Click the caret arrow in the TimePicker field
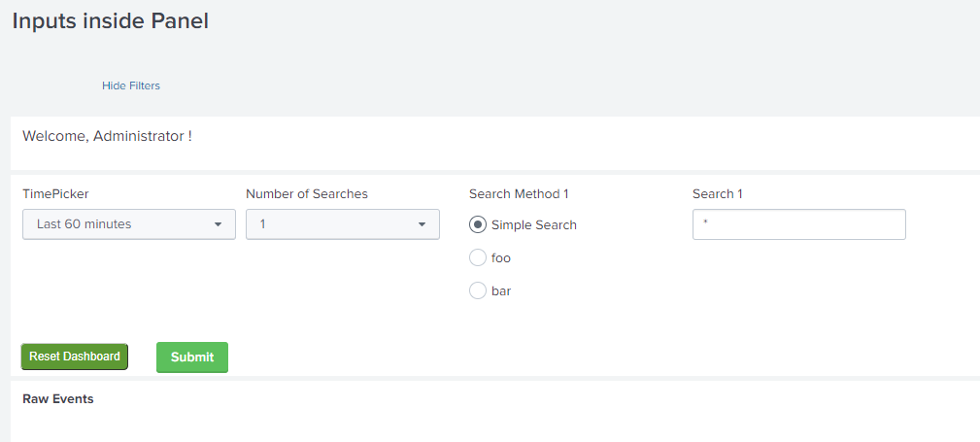Viewport: 980px width, 442px height. click(218, 224)
